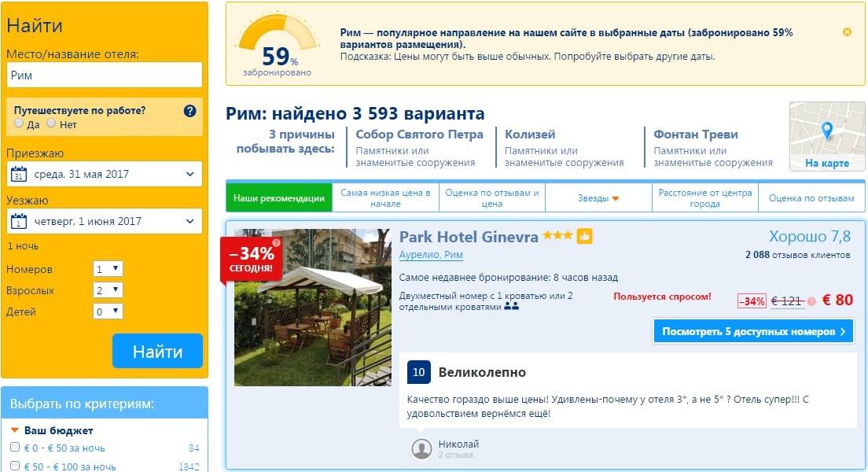Select the Да radio button

coord(19,124)
